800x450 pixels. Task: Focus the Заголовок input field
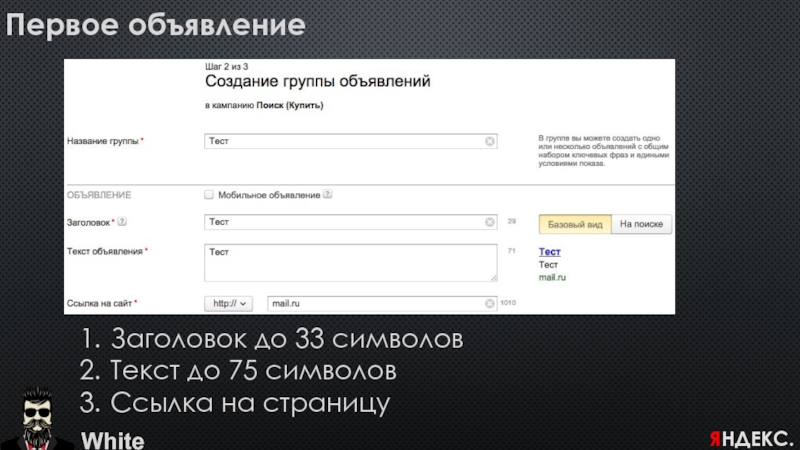(x=351, y=222)
